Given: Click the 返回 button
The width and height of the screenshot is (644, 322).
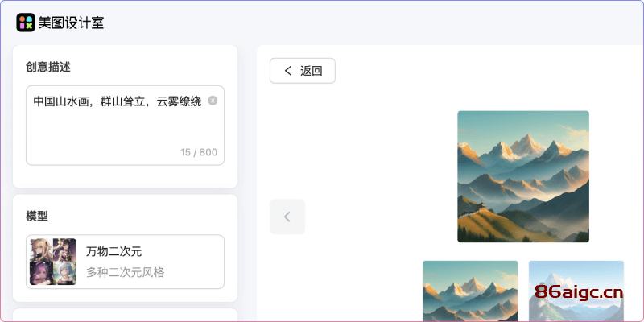Looking at the screenshot, I should tap(303, 71).
